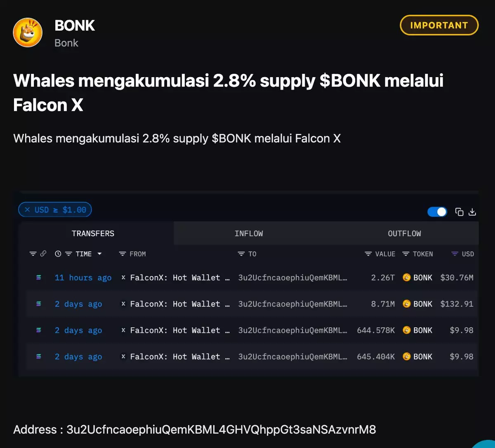Image resolution: width=495 pixels, height=448 pixels.
Task: Open the VALUE column filter
Action: (x=368, y=254)
